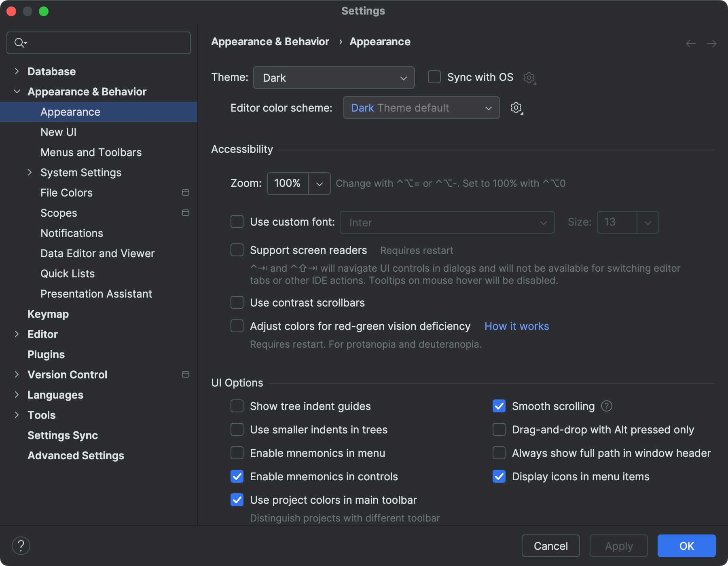Check Always show full path in window header
Image resolution: width=728 pixels, height=566 pixels.
[499, 453]
